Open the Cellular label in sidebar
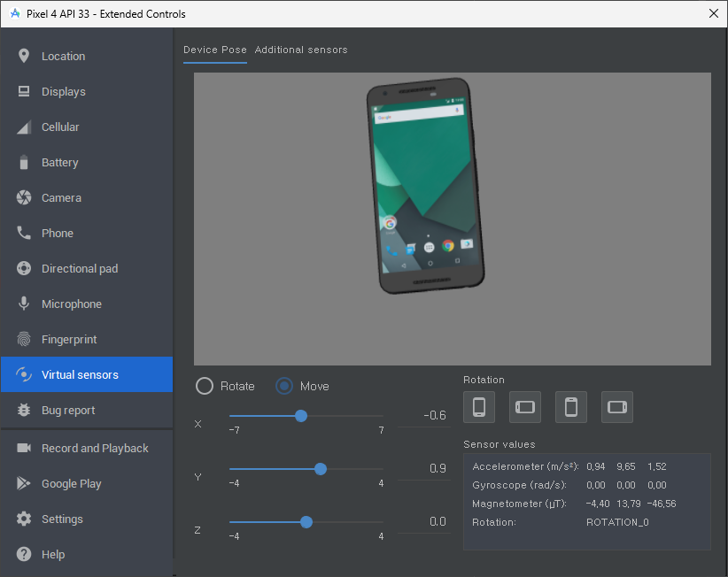 [60, 127]
